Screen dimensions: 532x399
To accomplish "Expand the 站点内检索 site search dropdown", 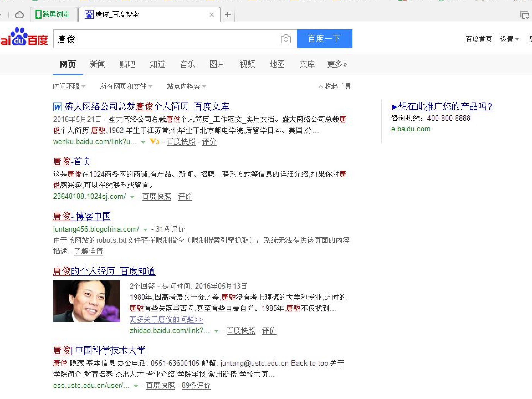I will pos(186,86).
